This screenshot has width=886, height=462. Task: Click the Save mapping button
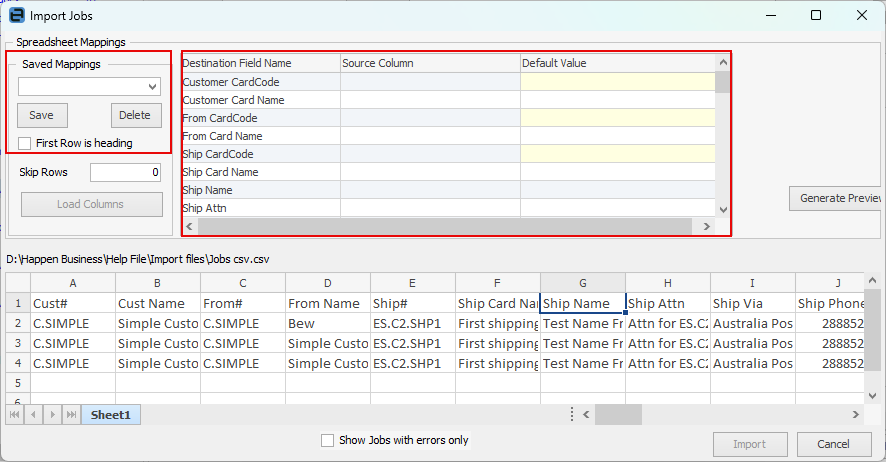click(42, 115)
